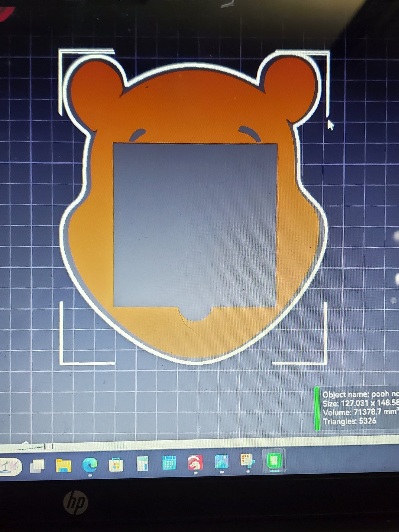This screenshot has width=399, height=532.
Task: Click the green slicer app taskbar icon
Action: 274,461
